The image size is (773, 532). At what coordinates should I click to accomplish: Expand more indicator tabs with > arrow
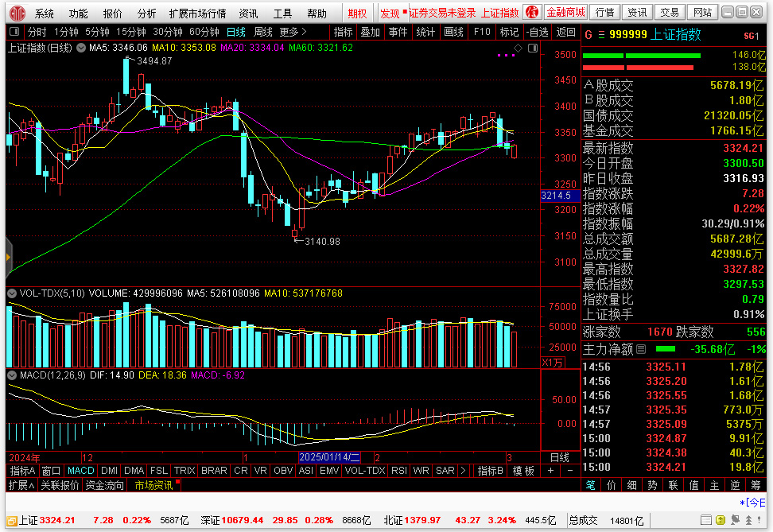click(x=463, y=471)
